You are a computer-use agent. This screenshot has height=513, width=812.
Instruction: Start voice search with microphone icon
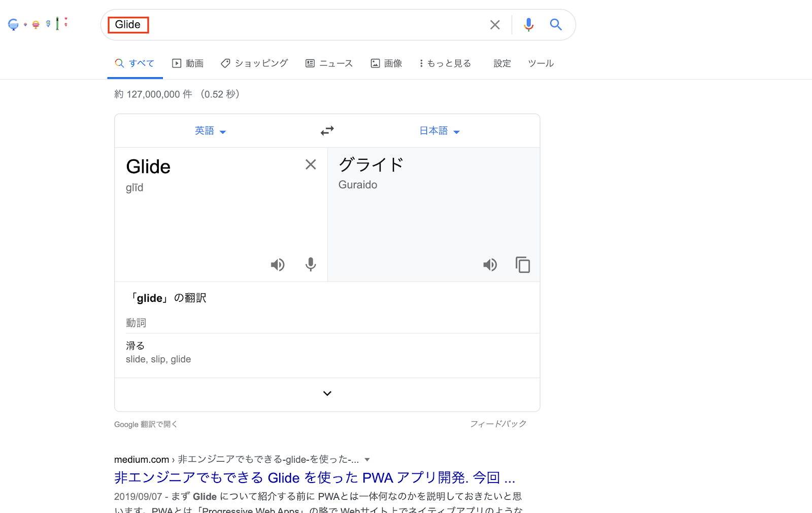point(528,24)
